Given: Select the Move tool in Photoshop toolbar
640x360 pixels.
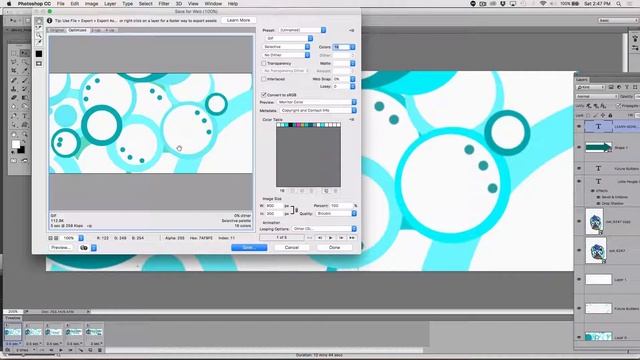Looking at the screenshot, I should coord(24,53).
